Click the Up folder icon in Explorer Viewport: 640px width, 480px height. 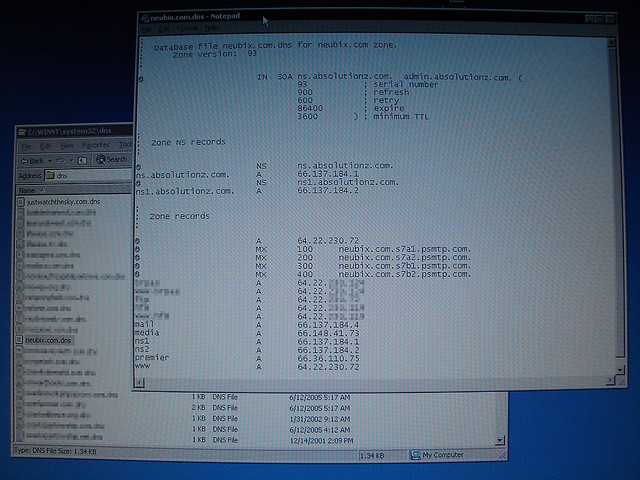coord(82,160)
